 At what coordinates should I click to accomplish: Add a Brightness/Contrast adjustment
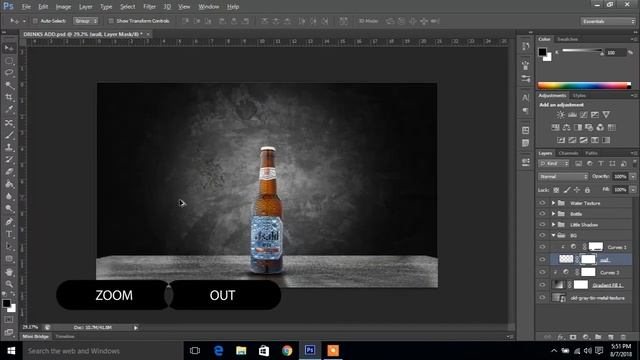coord(561,115)
